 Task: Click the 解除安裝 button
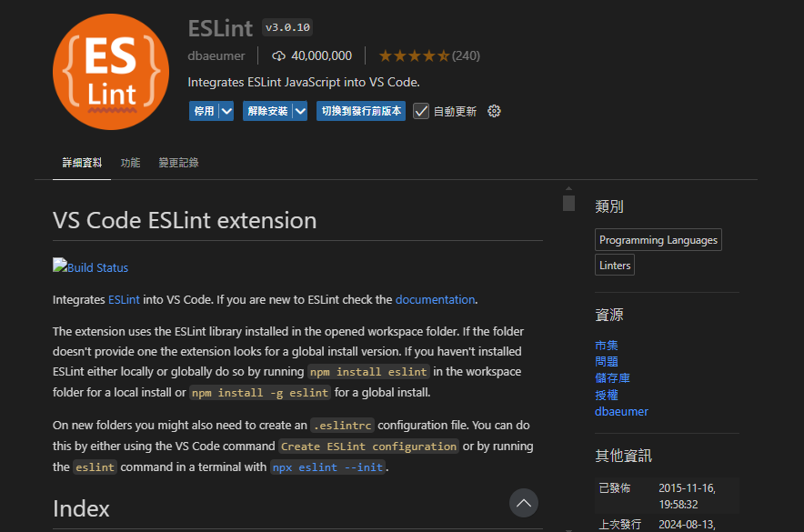[267, 111]
